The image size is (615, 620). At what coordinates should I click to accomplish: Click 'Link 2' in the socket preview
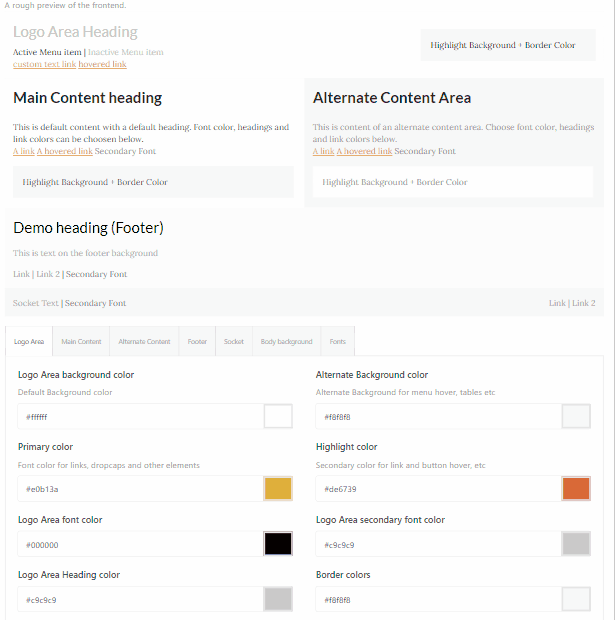pos(583,303)
